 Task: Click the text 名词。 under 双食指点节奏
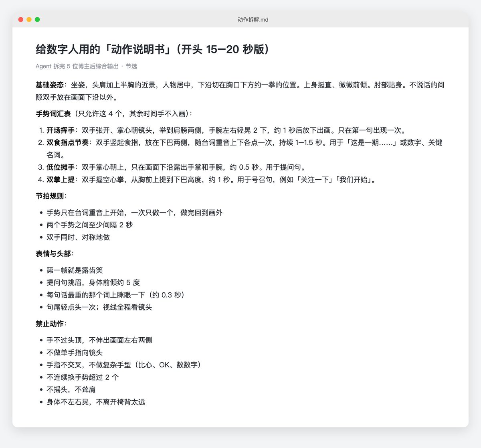coord(55,155)
